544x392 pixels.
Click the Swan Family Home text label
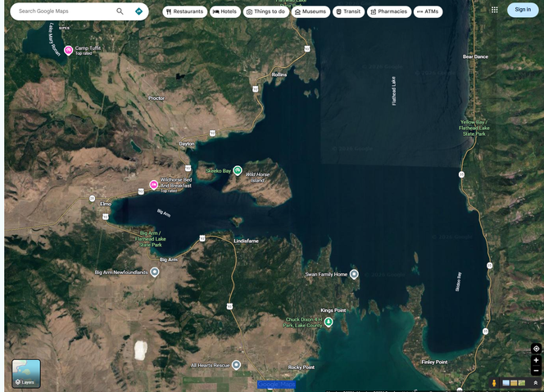point(326,274)
